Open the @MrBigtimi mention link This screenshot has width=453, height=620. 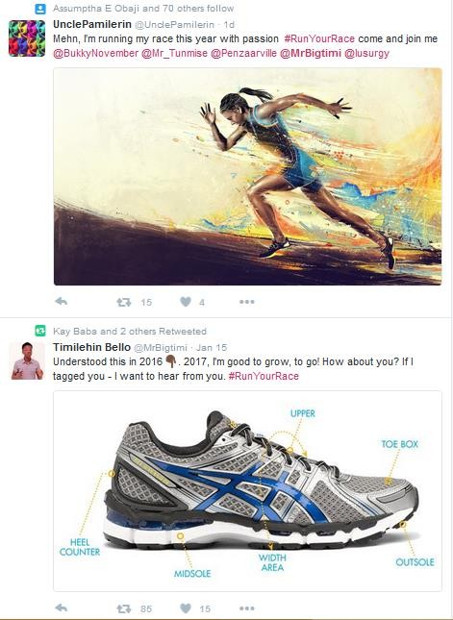point(310,53)
